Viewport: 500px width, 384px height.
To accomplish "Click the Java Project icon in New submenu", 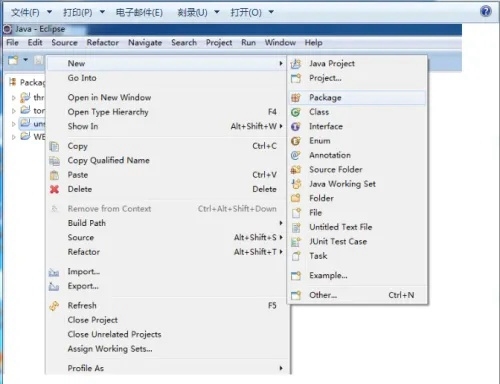I will click(x=296, y=64).
